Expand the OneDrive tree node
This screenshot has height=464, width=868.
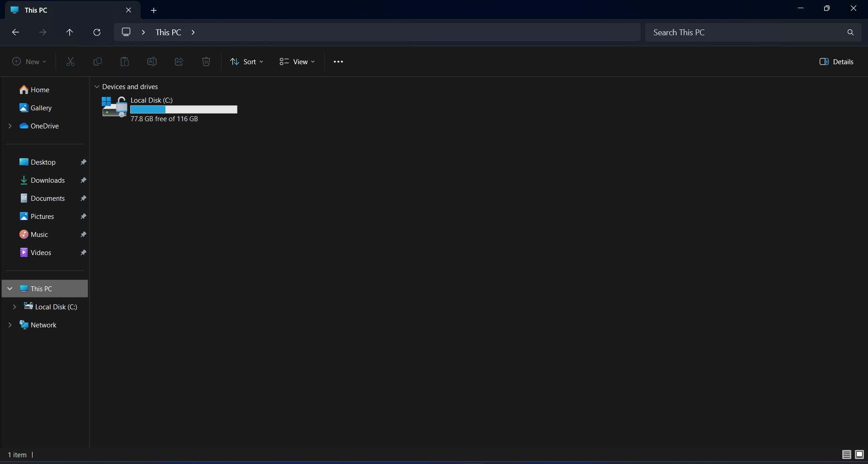10,126
